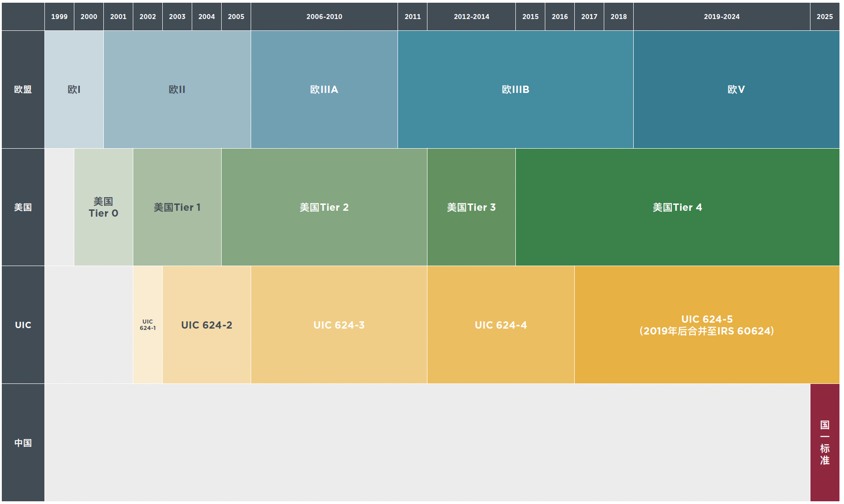Select the UIC 624-2 block
Screen dimensions: 844x504
pyautogui.click(x=207, y=325)
